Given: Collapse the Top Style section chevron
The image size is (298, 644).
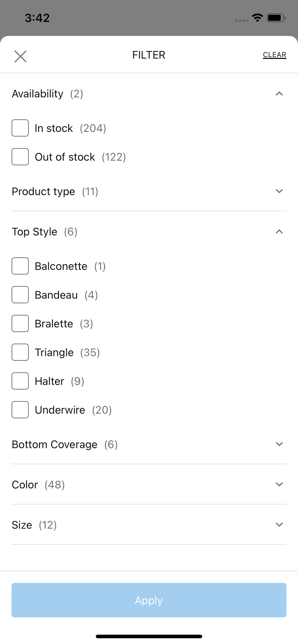Looking at the screenshot, I should click(279, 232).
